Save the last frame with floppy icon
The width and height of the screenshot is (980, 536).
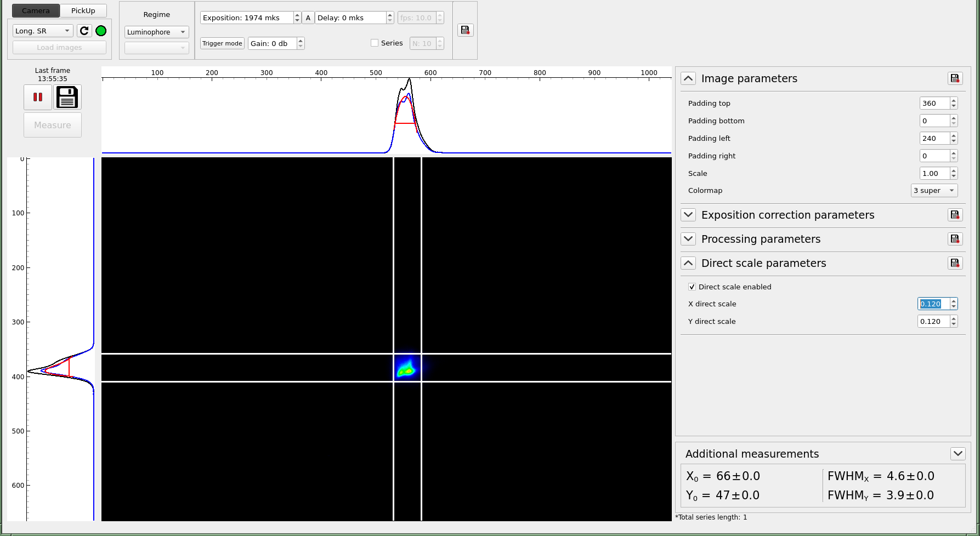[67, 97]
